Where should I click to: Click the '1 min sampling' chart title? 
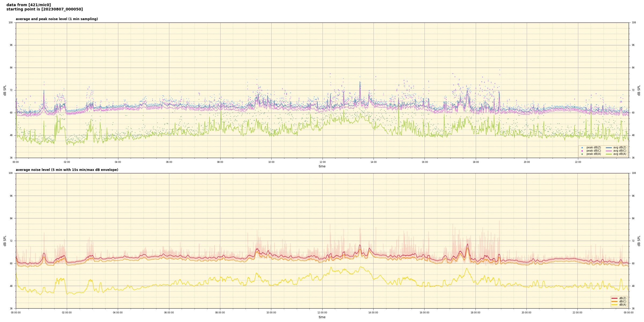pos(57,19)
